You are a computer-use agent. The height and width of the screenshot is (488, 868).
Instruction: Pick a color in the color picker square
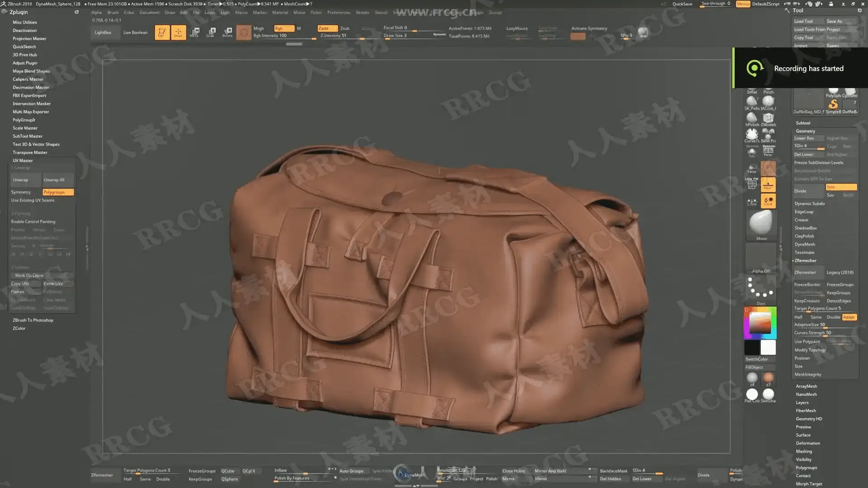(x=760, y=323)
